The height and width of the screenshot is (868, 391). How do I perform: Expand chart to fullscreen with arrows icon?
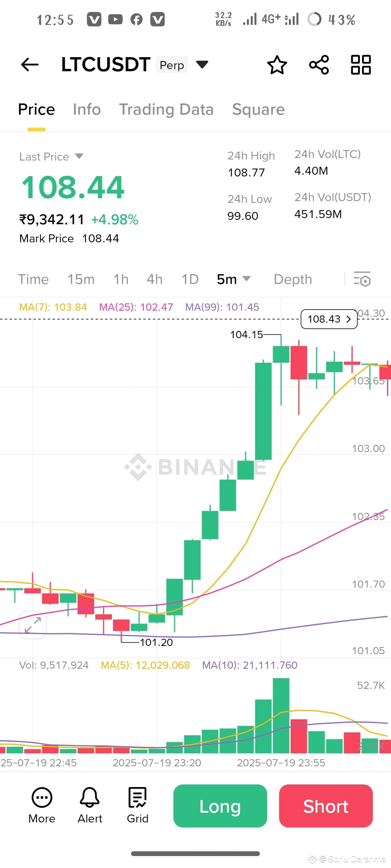(x=33, y=625)
